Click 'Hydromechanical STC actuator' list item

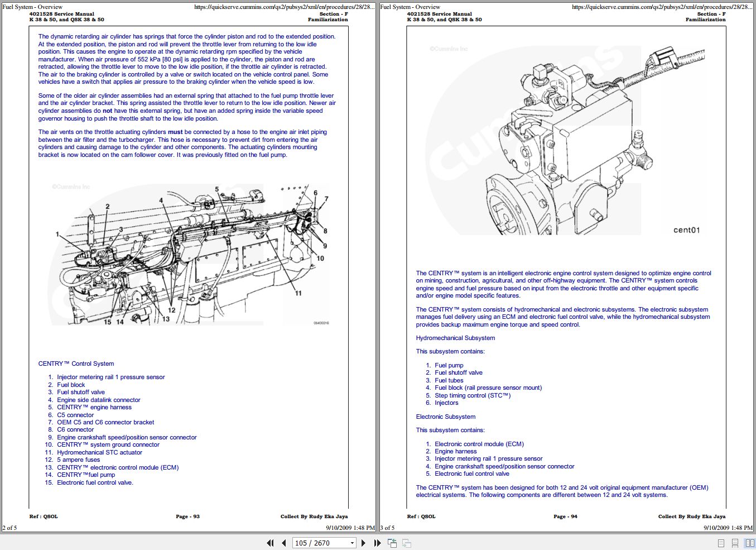[99, 452]
